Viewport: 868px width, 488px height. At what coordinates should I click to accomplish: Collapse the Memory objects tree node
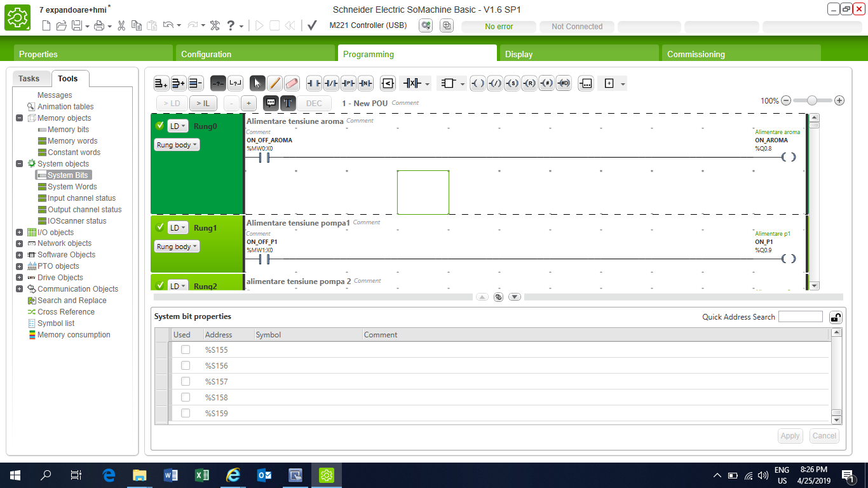pyautogui.click(x=20, y=118)
